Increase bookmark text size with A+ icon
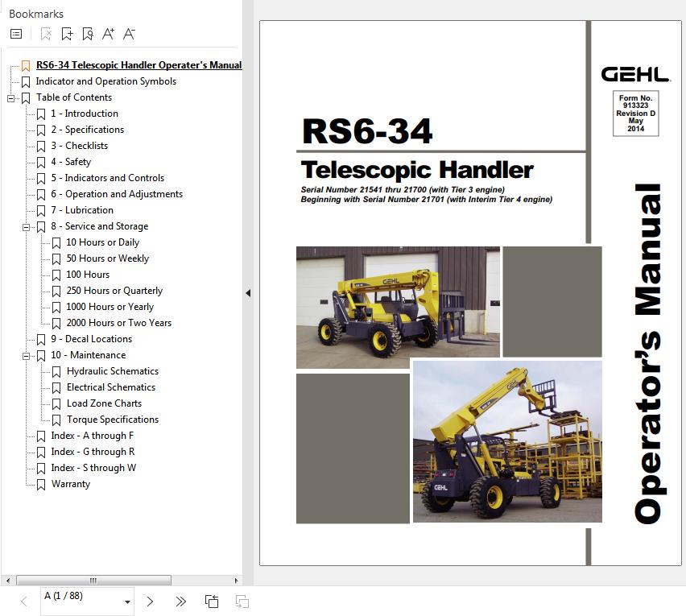Screen dimensions: 686x616 click(108, 34)
